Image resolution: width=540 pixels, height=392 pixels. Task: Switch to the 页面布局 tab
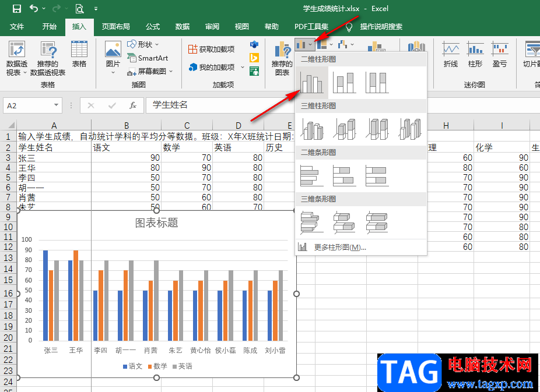coord(115,26)
